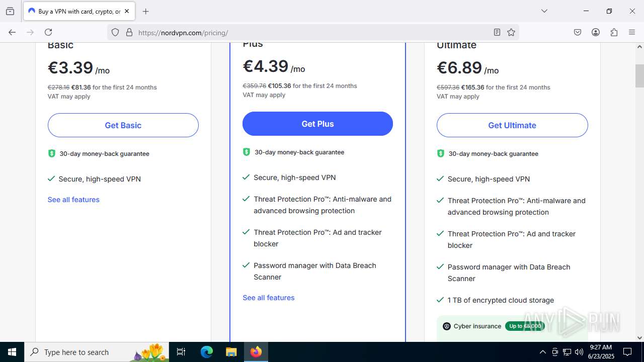The width and height of the screenshot is (644, 362).
Task: Bookmark this page with star icon
Action: (x=511, y=32)
